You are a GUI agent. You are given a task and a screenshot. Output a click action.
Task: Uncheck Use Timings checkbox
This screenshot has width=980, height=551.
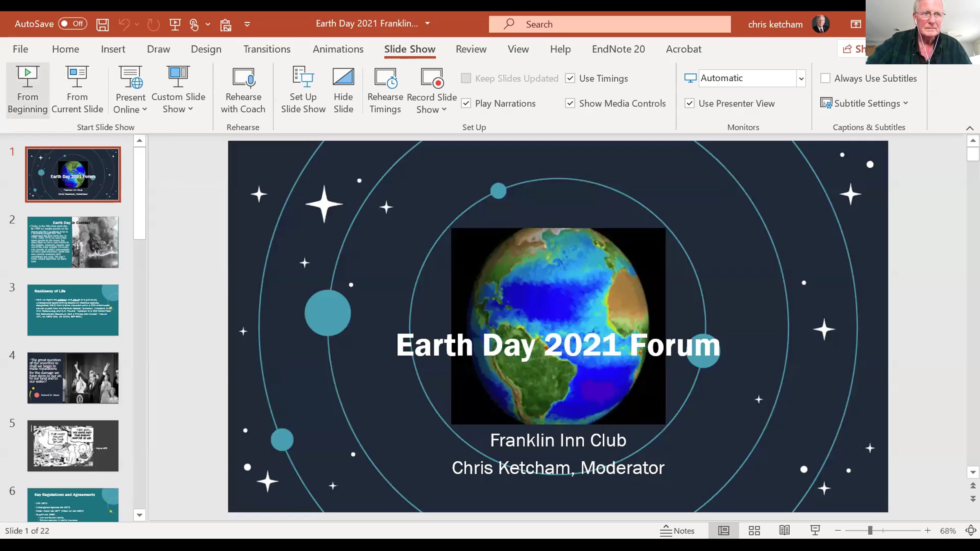click(570, 78)
